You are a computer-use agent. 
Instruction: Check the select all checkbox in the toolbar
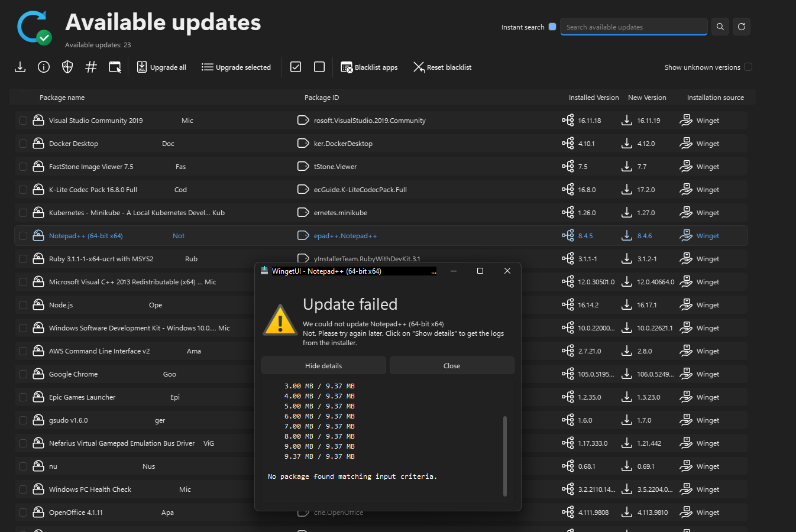pos(295,67)
